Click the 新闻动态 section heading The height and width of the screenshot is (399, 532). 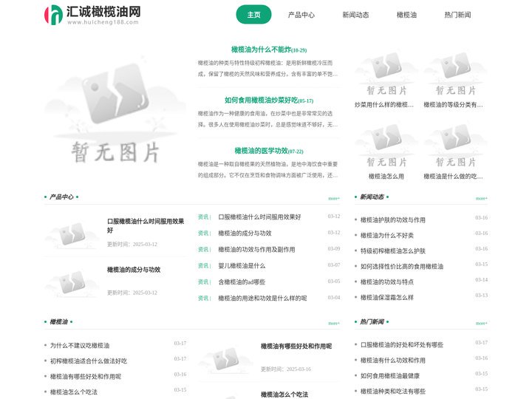pyautogui.click(x=372, y=197)
